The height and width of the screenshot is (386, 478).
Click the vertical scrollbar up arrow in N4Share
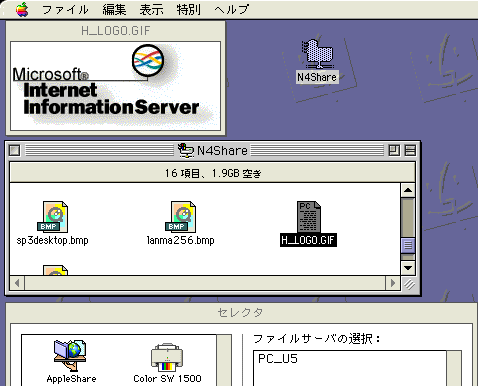[x=408, y=190]
